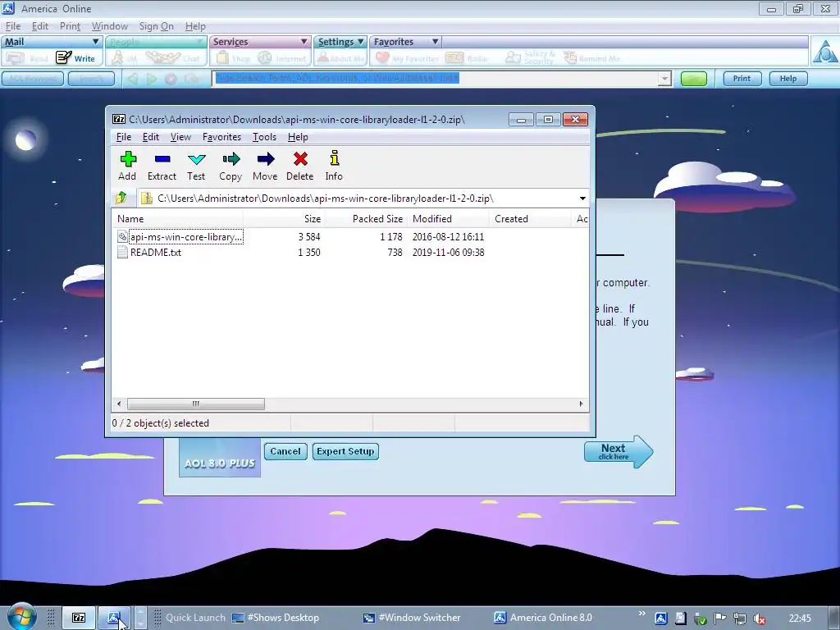Image resolution: width=840 pixels, height=630 pixels.
Task: Open the Windows Start orb
Action: point(22,617)
